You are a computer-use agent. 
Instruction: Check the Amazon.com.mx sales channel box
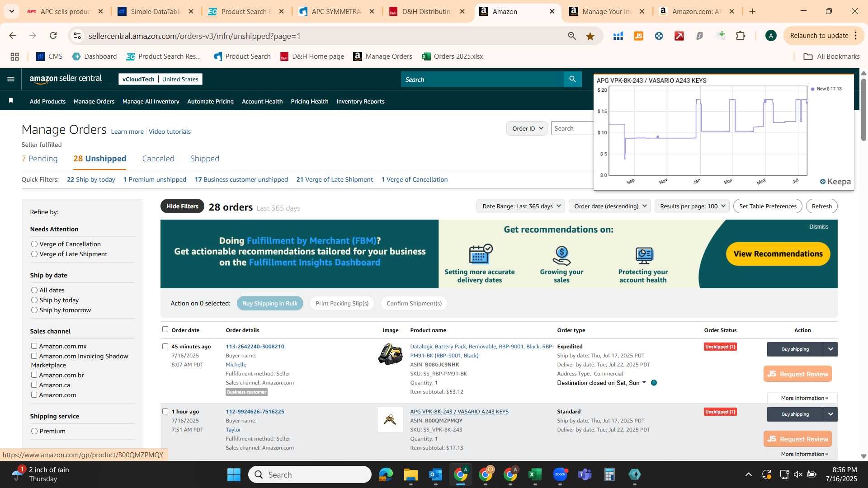pos(34,346)
